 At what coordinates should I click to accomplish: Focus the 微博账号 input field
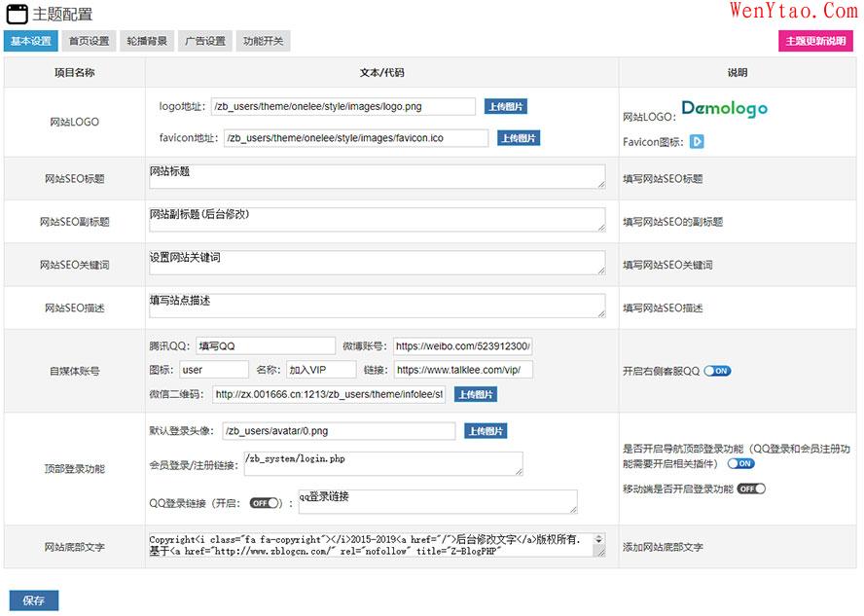click(x=463, y=346)
